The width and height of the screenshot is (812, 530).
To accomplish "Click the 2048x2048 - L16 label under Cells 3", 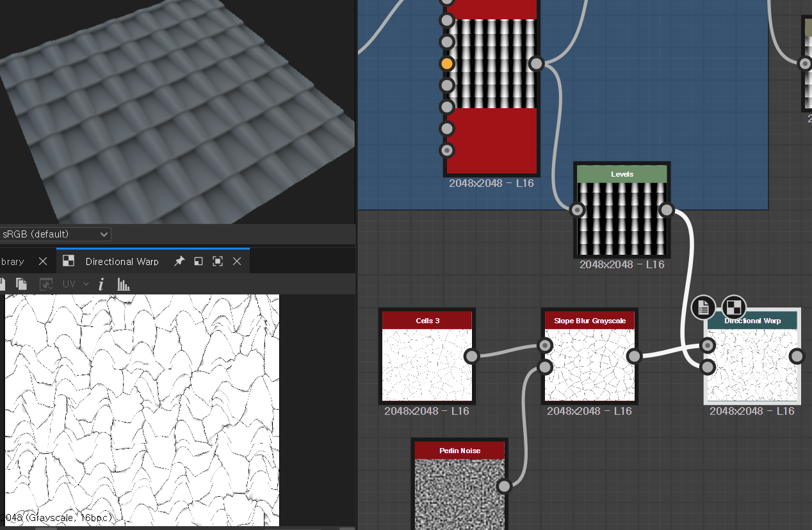I will [x=426, y=411].
